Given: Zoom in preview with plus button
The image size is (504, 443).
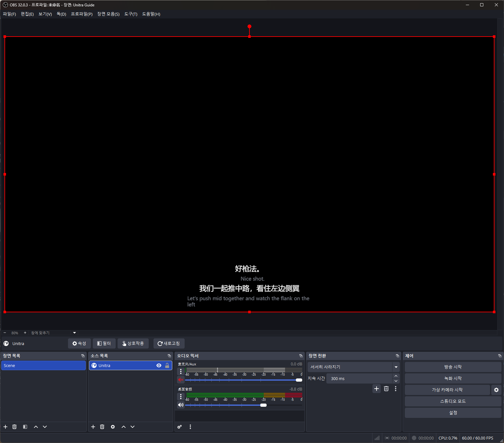Looking at the screenshot, I should (x=25, y=333).
